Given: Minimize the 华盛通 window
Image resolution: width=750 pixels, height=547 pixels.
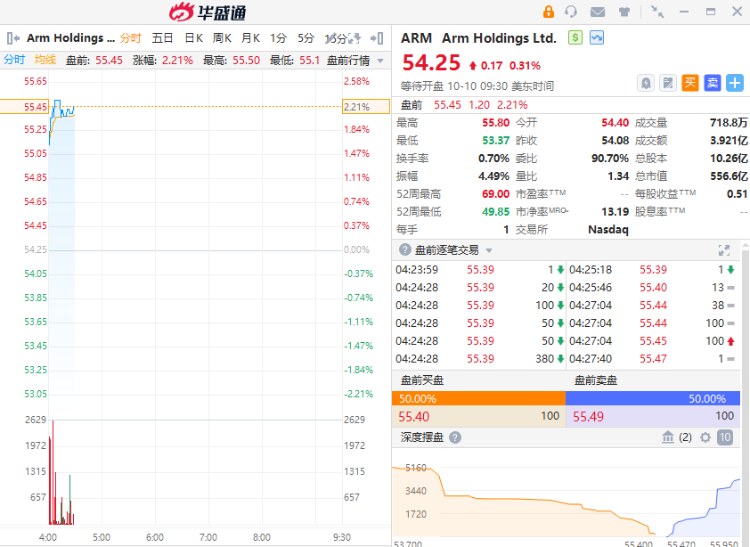Looking at the screenshot, I should click(x=684, y=12).
